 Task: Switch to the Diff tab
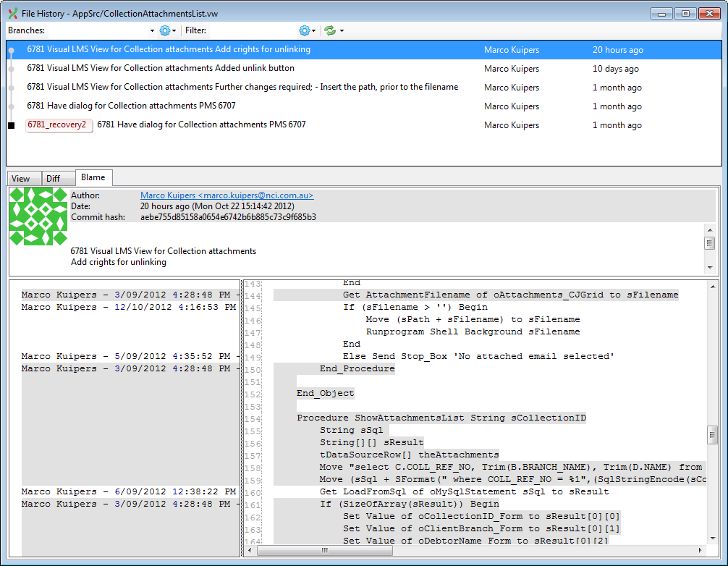click(x=54, y=179)
